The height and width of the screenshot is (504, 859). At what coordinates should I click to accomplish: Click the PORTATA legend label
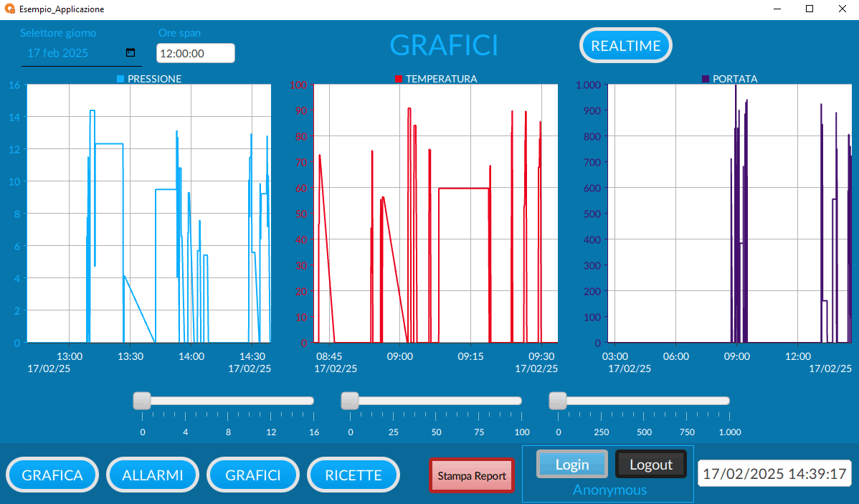735,79
